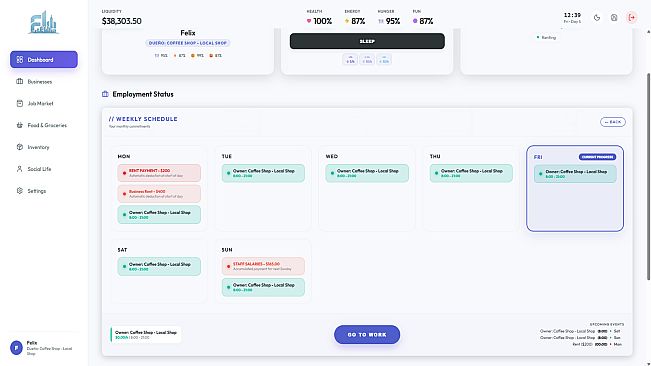The image size is (651, 366).
Task: Open Sunday's Staff Salaries entry
Action: tap(263, 266)
